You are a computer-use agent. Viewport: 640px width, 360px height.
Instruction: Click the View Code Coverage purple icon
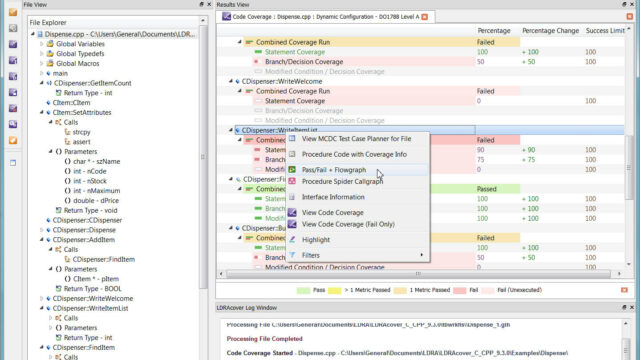click(292, 212)
